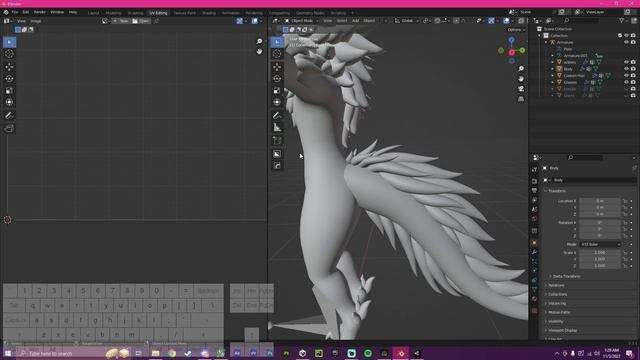Image resolution: width=640 pixels, height=360 pixels.
Task: Open the Material properties tab
Action: tap(534, 299)
